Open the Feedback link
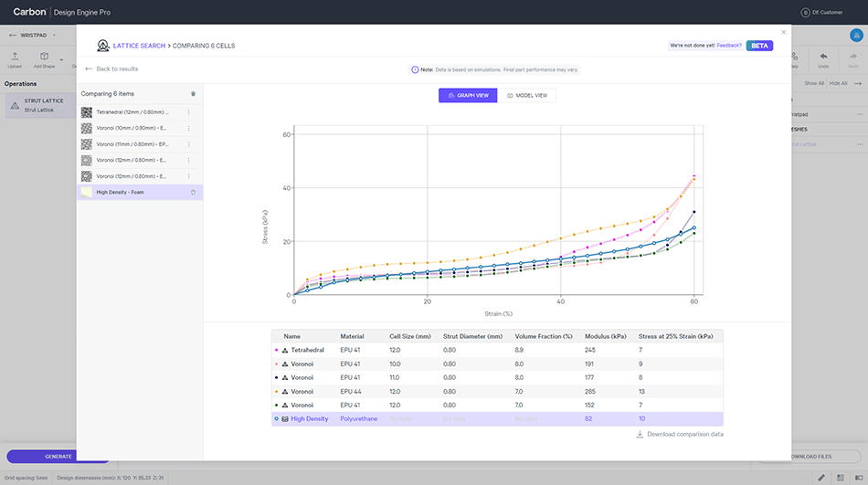Viewport: 868px width, 485px height. click(x=729, y=46)
